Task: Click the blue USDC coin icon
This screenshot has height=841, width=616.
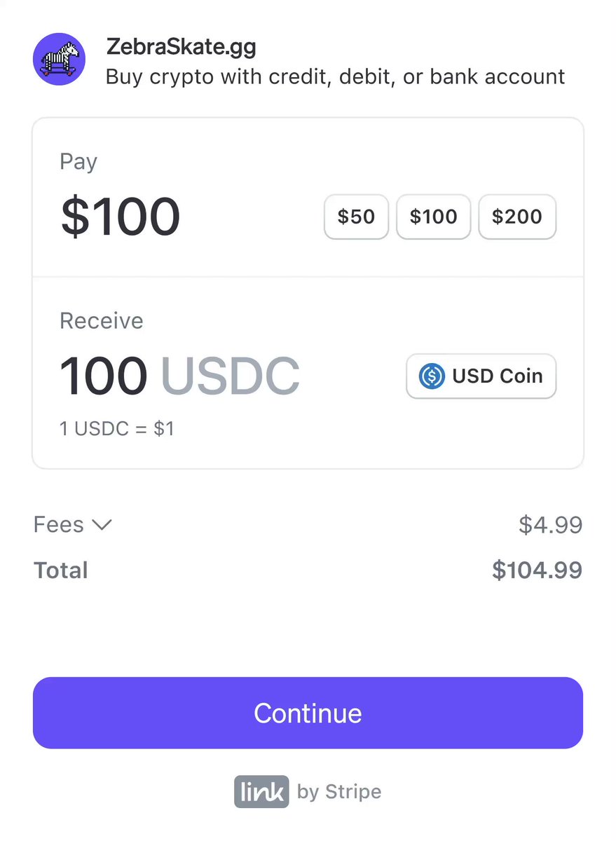Action: tap(432, 376)
